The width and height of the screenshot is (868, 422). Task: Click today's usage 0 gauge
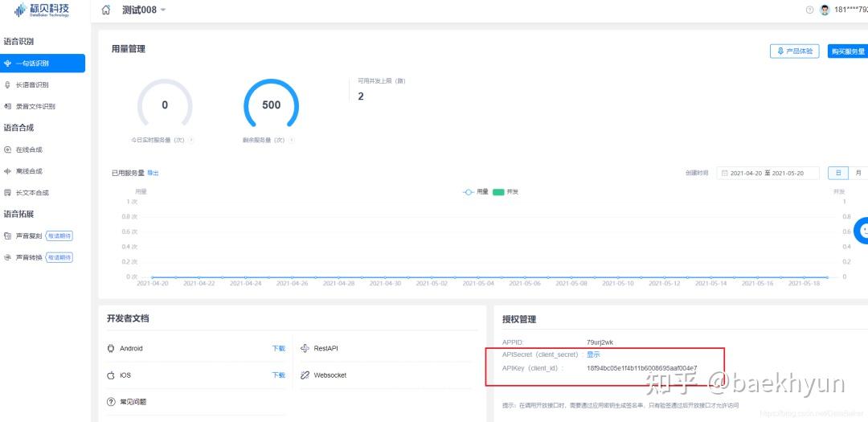(165, 105)
